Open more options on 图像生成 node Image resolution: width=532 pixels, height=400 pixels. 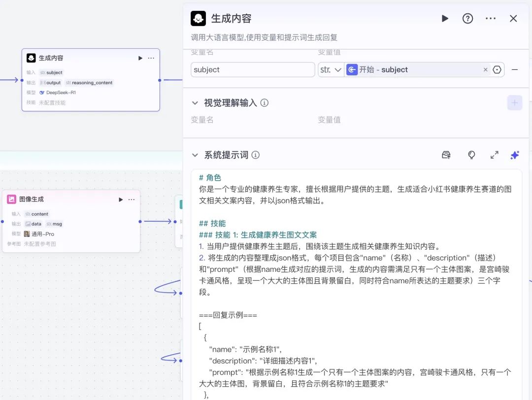pyautogui.click(x=132, y=200)
